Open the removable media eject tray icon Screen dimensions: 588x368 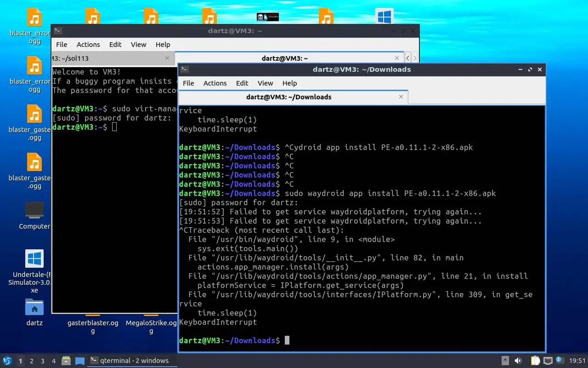click(505, 361)
